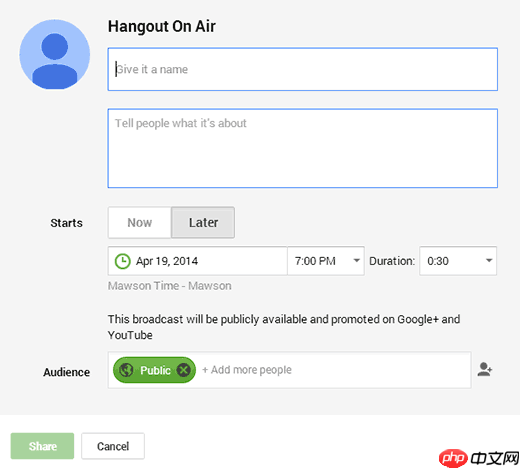Open the add-person icon next to Audience

click(x=485, y=369)
